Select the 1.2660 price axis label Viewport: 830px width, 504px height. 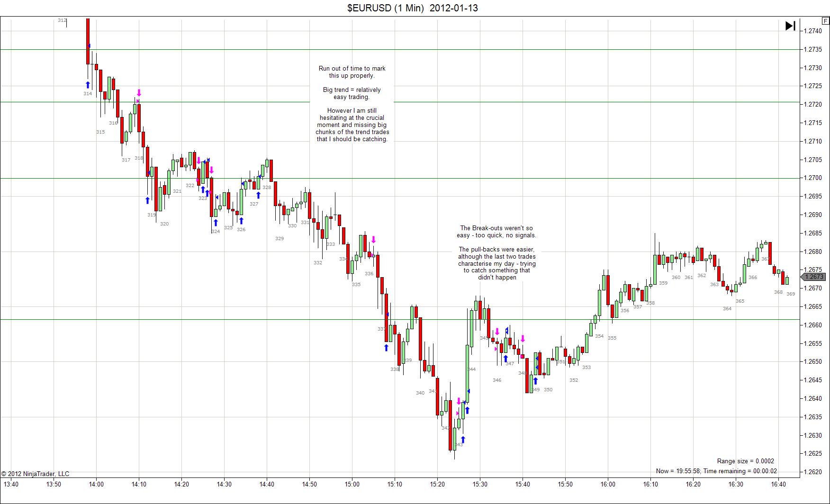(x=812, y=325)
